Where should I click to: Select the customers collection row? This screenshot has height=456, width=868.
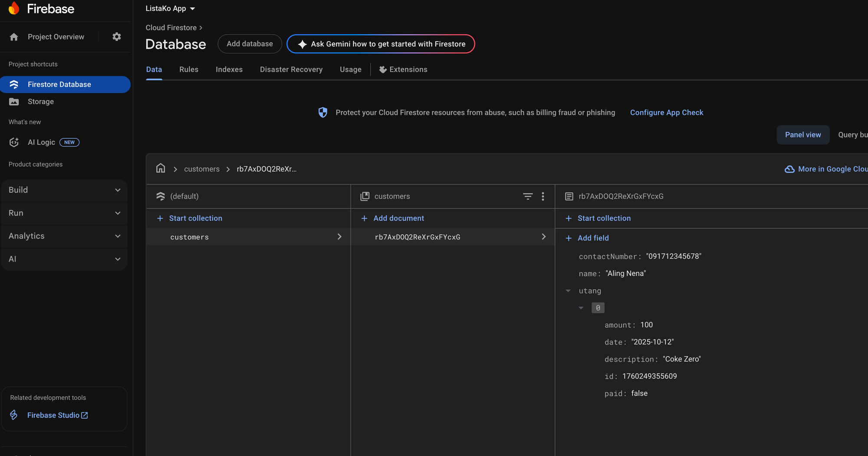pyautogui.click(x=248, y=237)
